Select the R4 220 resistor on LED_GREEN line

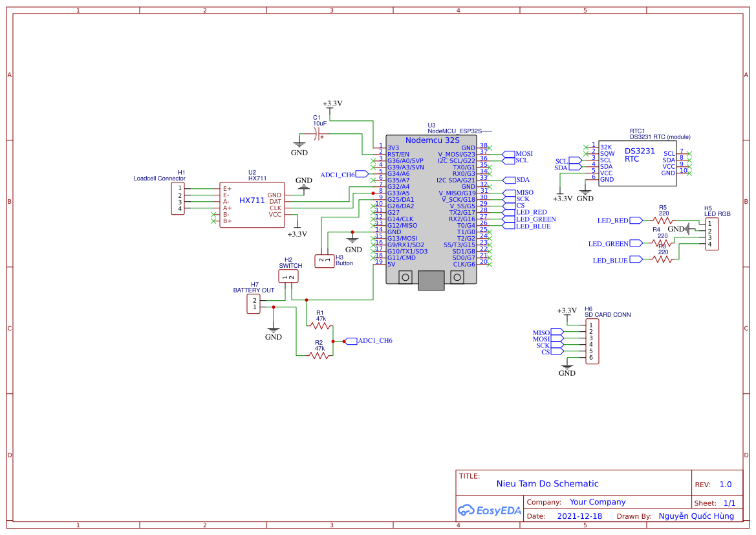pyautogui.click(x=662, y=243)
